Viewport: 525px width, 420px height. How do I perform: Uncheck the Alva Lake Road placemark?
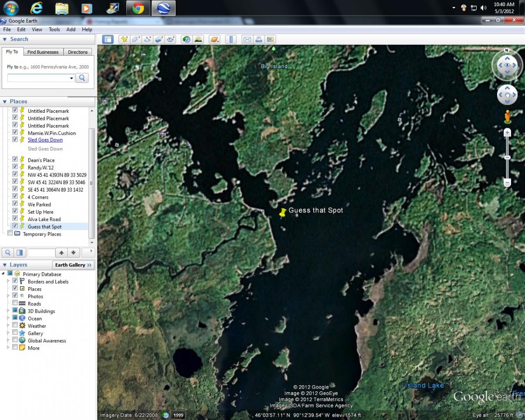[15, 219]
